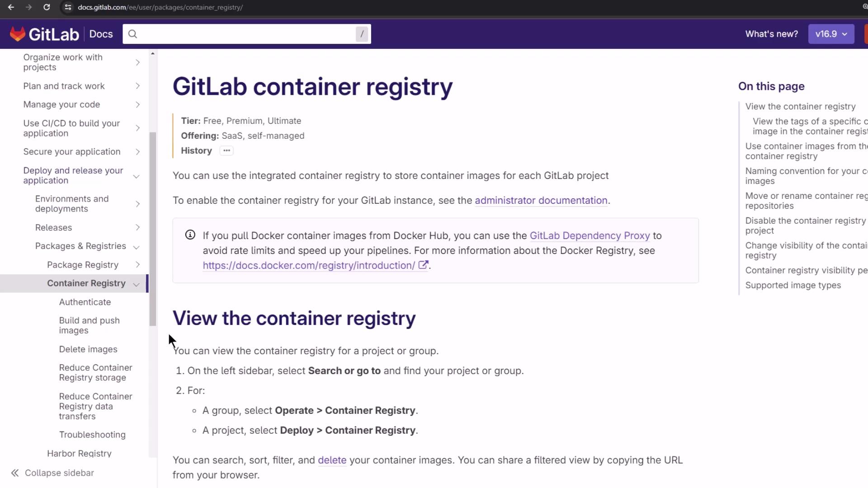The width and height of the screenshot is (868, 488).
Task: Click the forward navigation arrow
Action: 29,7
